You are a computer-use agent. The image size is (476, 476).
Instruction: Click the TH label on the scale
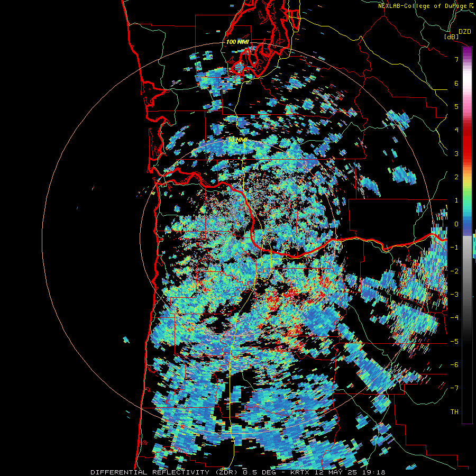pos(454,412)
